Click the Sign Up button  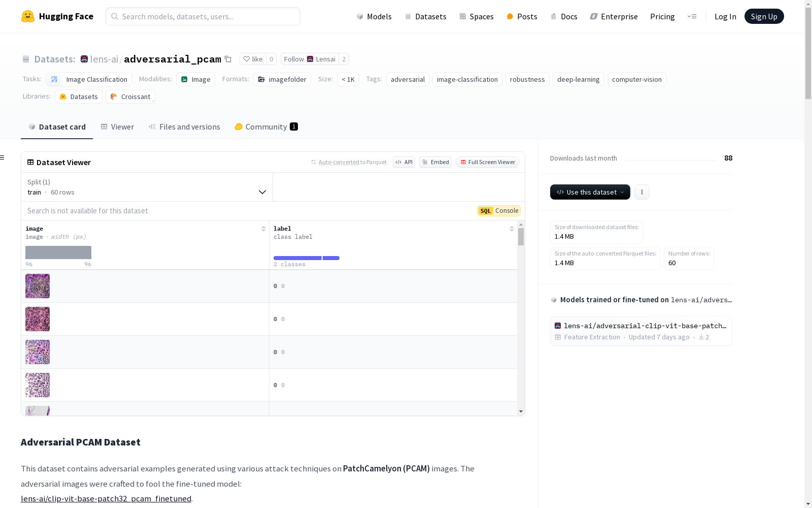click(764, 16)
